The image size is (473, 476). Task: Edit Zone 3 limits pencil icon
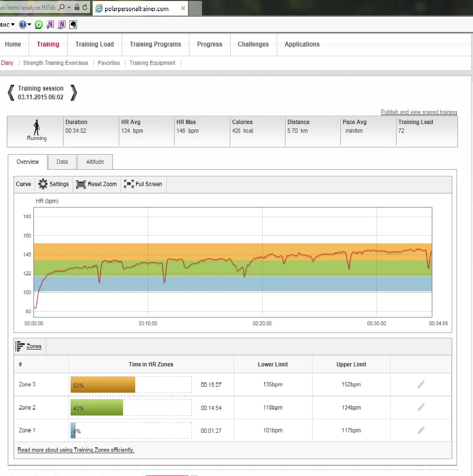click(x=421, y=384)
